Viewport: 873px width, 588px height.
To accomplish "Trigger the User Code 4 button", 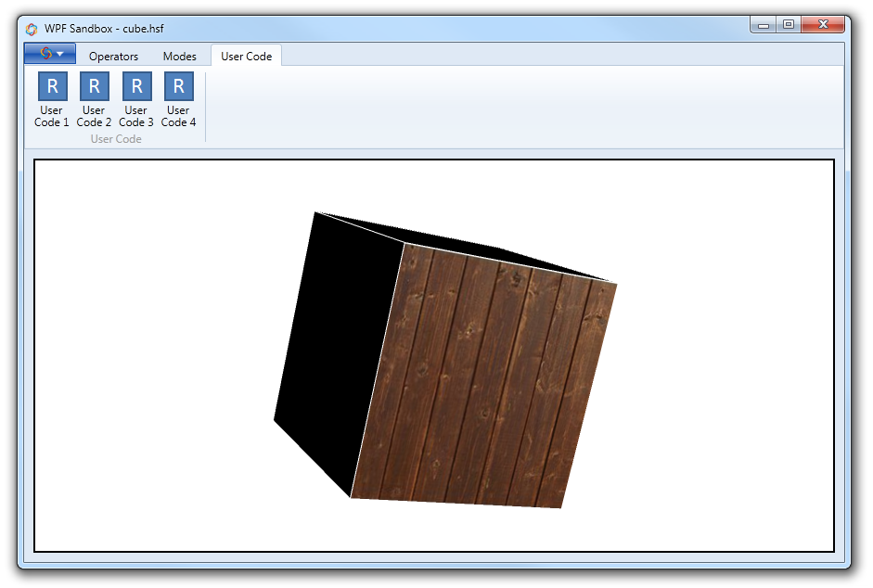I will coord(178,88).
